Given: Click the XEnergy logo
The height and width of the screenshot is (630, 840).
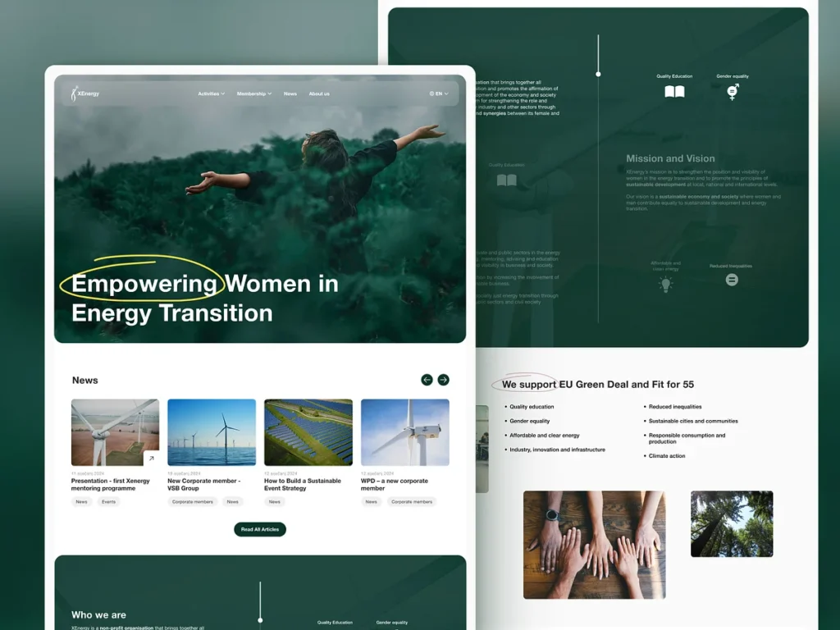Looking at the screenshot, I should (82, 93).
